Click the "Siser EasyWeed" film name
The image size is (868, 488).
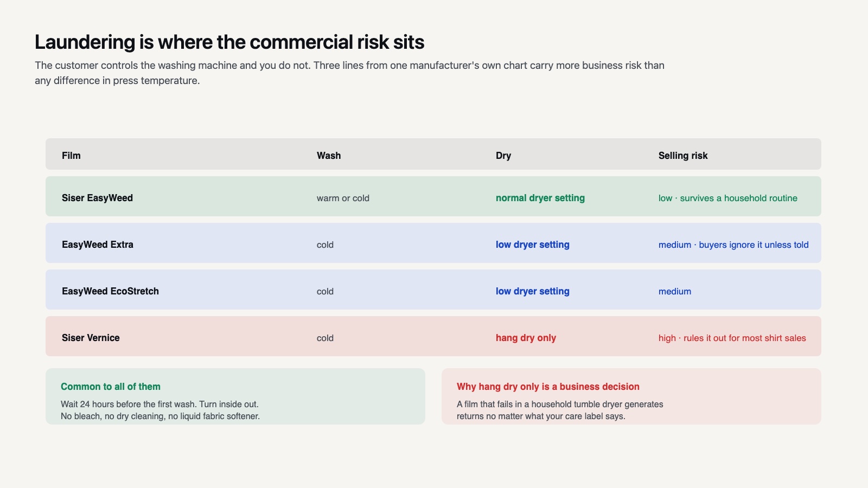tap(97, 198)
